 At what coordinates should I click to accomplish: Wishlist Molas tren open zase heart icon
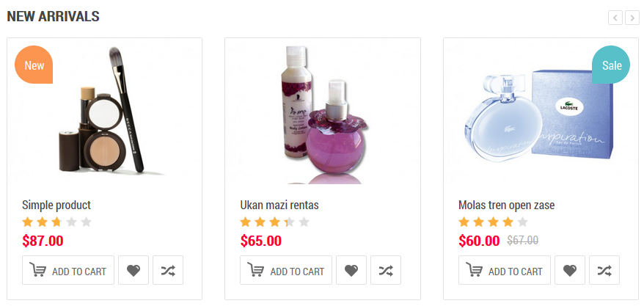[x=569, y=270]
